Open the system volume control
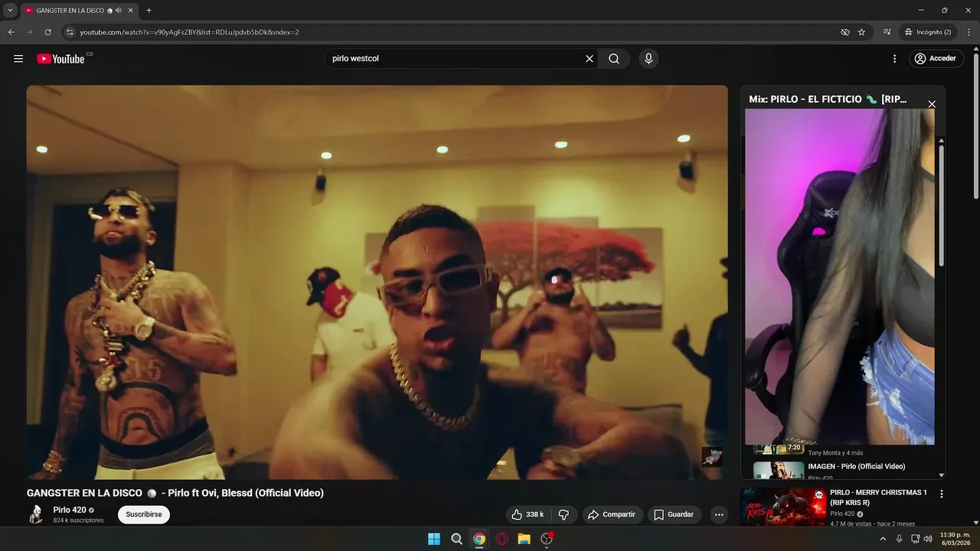 [928, 539]
